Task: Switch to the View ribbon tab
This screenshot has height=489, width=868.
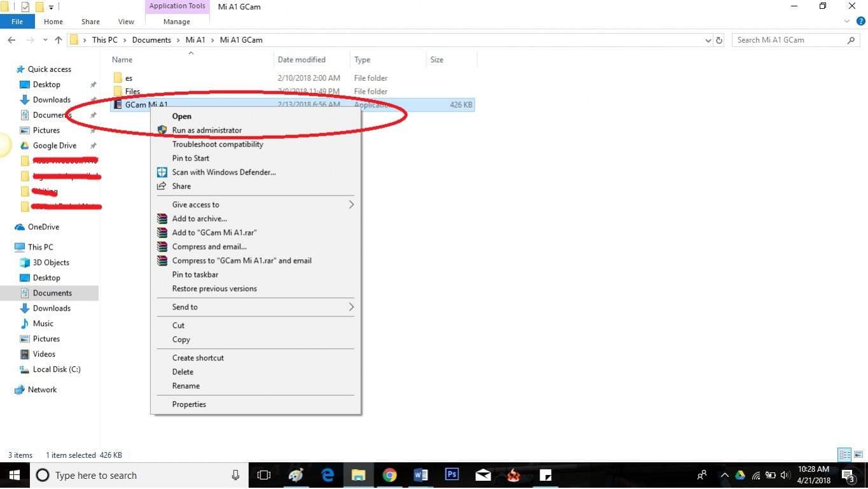Action: tap(126, 22)
